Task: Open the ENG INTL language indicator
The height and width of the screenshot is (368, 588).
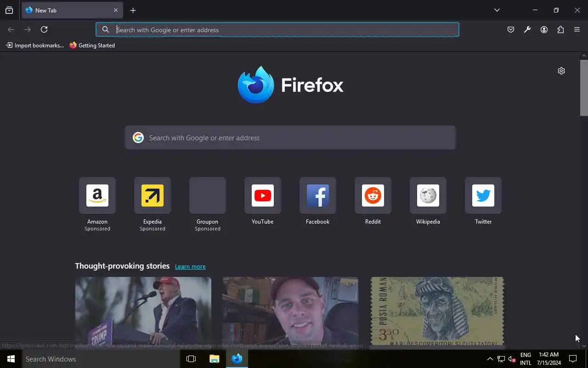Action: (x=526, y=359)
